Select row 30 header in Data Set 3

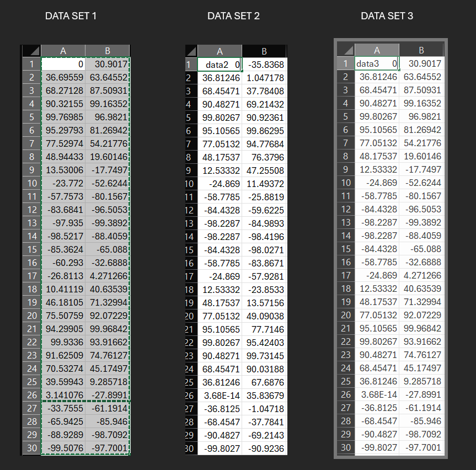point(345,447)
